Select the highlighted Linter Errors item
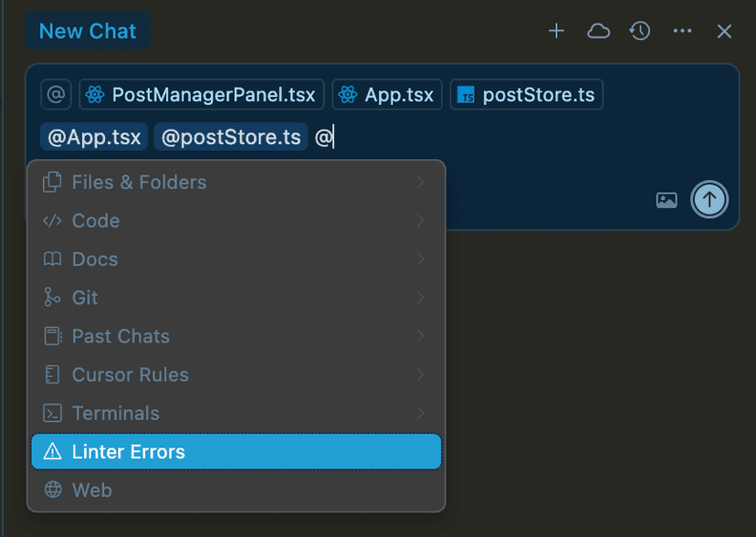This screenshot has width=756, height=537. pos(236,452)
